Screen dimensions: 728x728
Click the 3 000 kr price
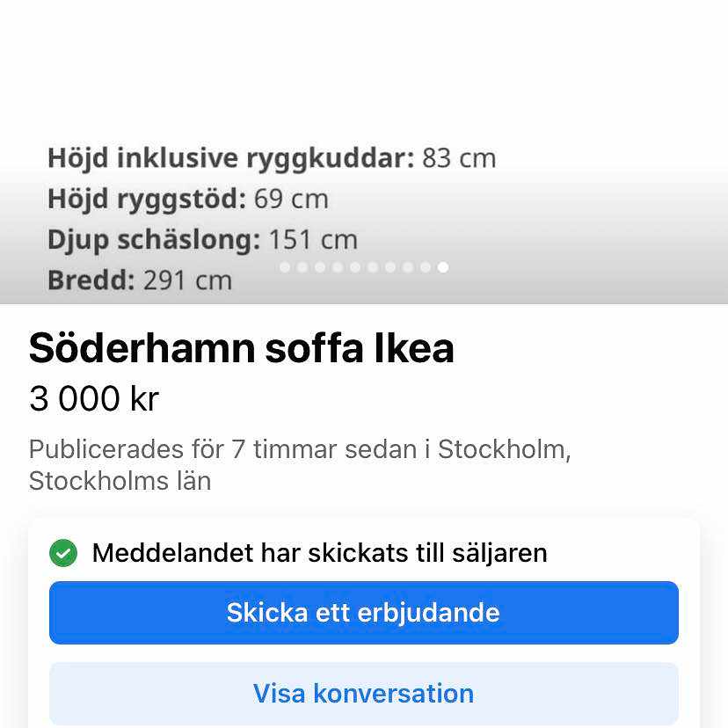pyautogui.click(x=94, y=399)
